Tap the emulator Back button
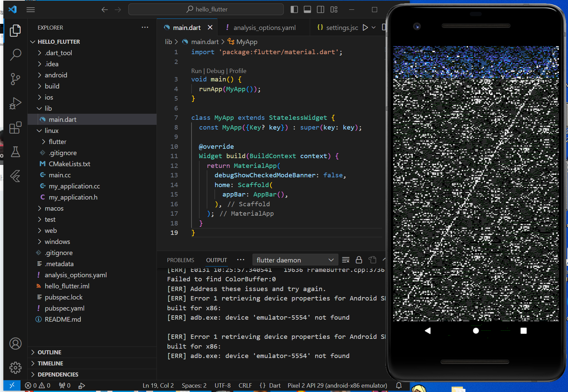568x392 pixels. click(x=428, y=331)
